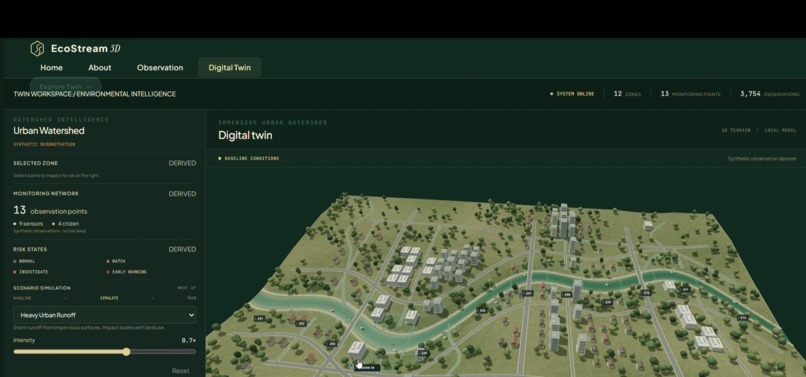Click the Baseline Conditions status label
806x377 pixels.
[249, 158]
